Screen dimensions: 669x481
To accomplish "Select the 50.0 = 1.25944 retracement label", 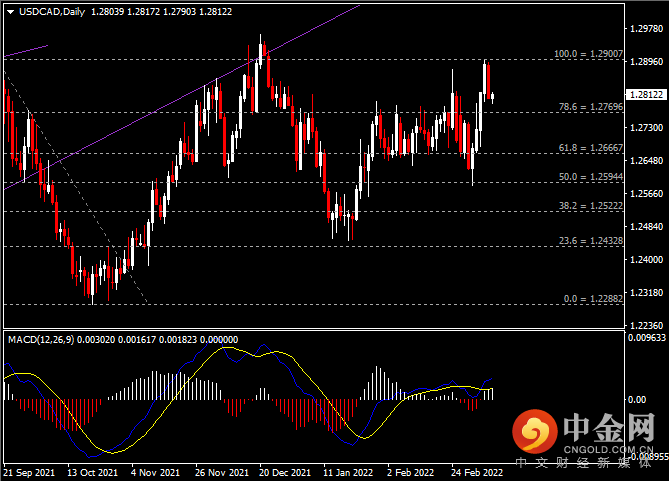I will point(591,176).
